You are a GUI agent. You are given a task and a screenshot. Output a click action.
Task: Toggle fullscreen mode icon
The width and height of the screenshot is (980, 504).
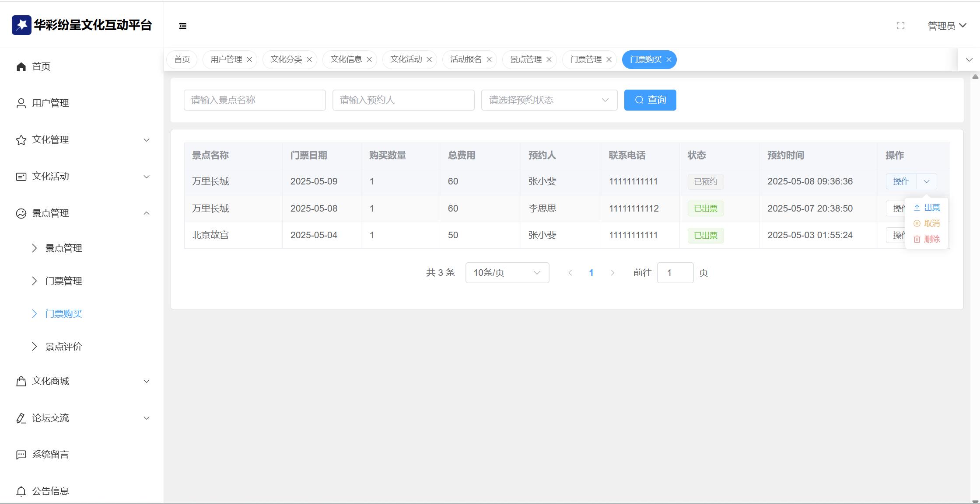[900, 26]
